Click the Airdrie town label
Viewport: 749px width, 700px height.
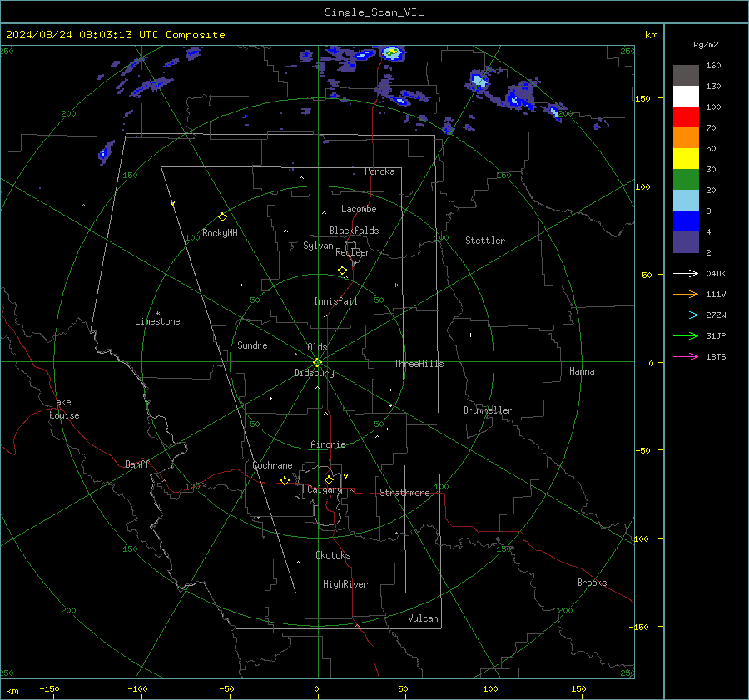[x=328, y=444]
